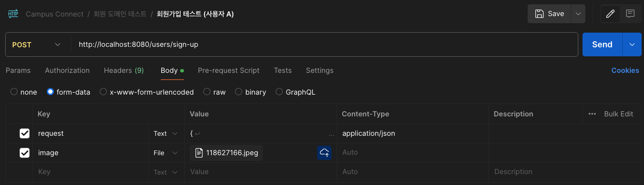Open the Send options dropdown arrow
Image resolution: width=644 pixels, height=185 pixels.
tap(632, 44)
